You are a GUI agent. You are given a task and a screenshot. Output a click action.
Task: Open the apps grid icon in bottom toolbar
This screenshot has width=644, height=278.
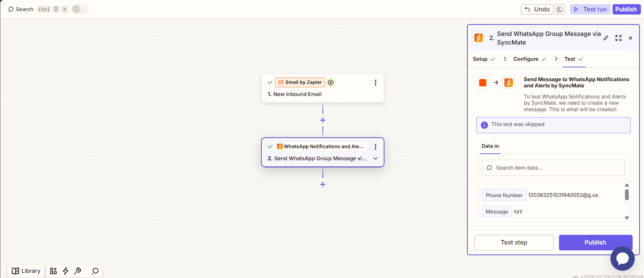[x=53, y=271]
